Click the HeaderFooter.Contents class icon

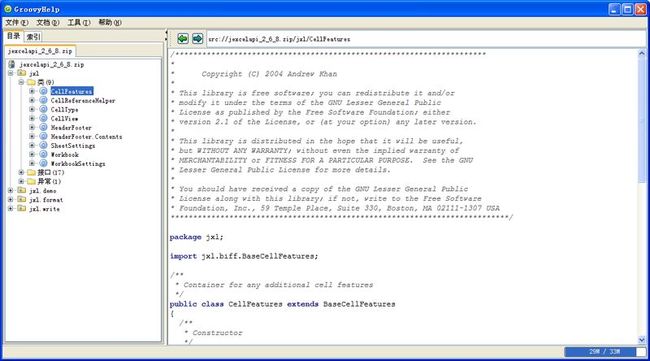click(43, 136)
